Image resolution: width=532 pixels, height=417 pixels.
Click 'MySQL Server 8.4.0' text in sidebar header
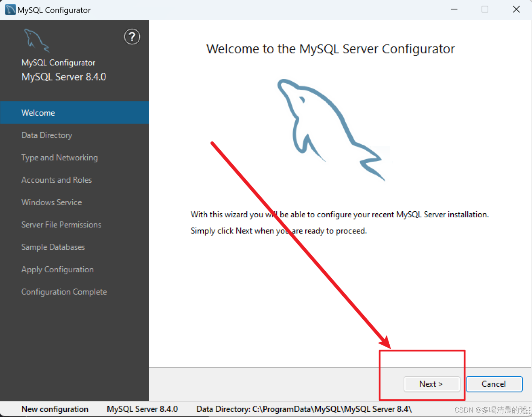64,77
